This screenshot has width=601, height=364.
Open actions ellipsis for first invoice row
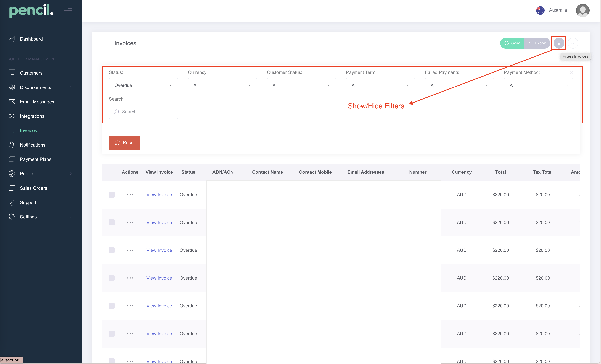pyautogui.click(x=130, y=195)
